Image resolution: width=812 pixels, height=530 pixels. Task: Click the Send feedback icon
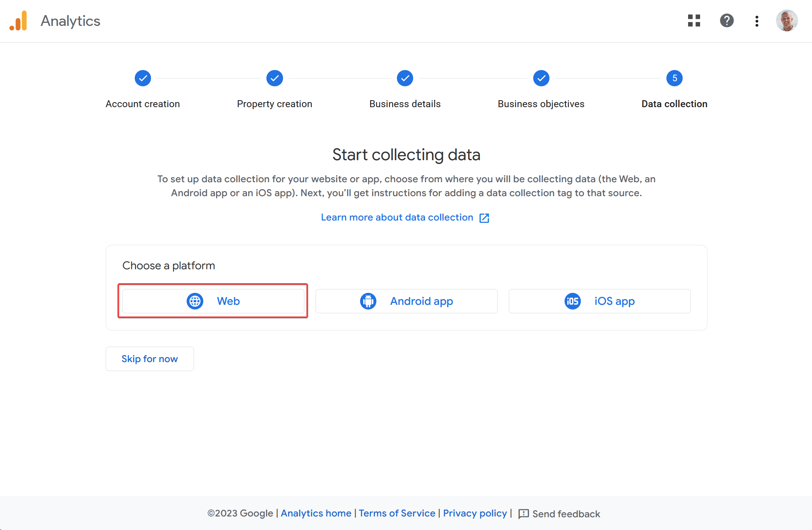tap(524, 514)
